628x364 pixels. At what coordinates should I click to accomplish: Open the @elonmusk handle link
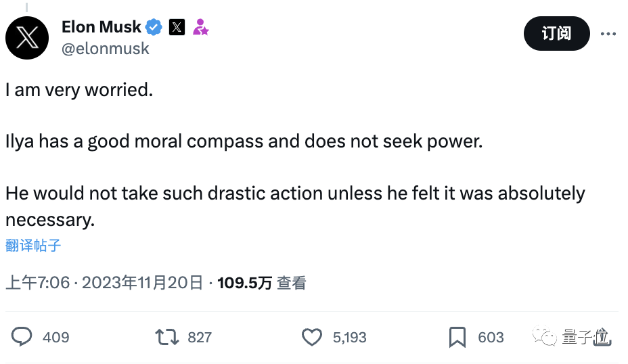[x=106, y=49]
